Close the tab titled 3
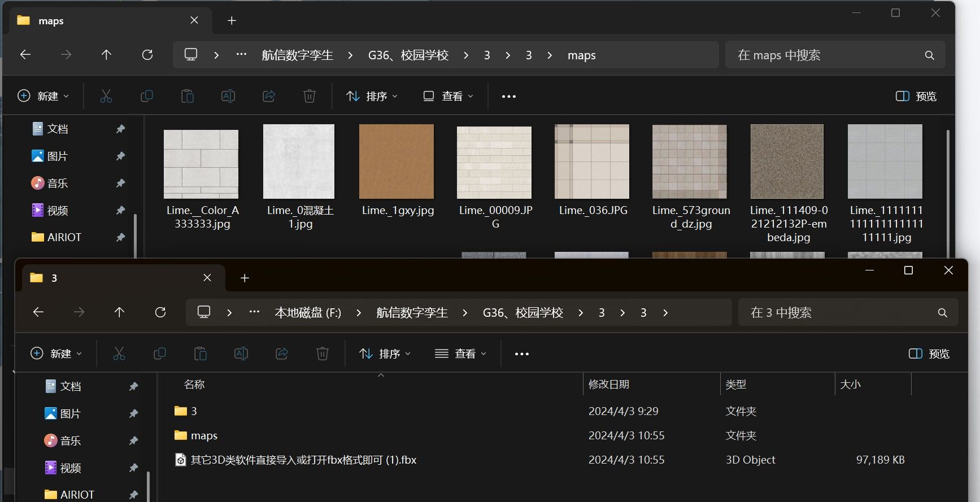This screenshot has height=502, width=980. click(207, 278)
